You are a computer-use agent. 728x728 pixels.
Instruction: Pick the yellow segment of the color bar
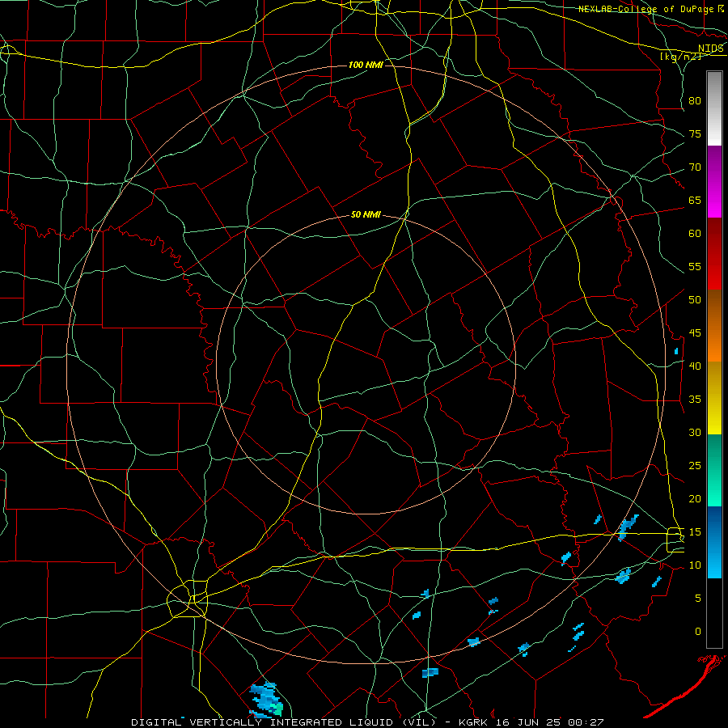tap(714, 398)
